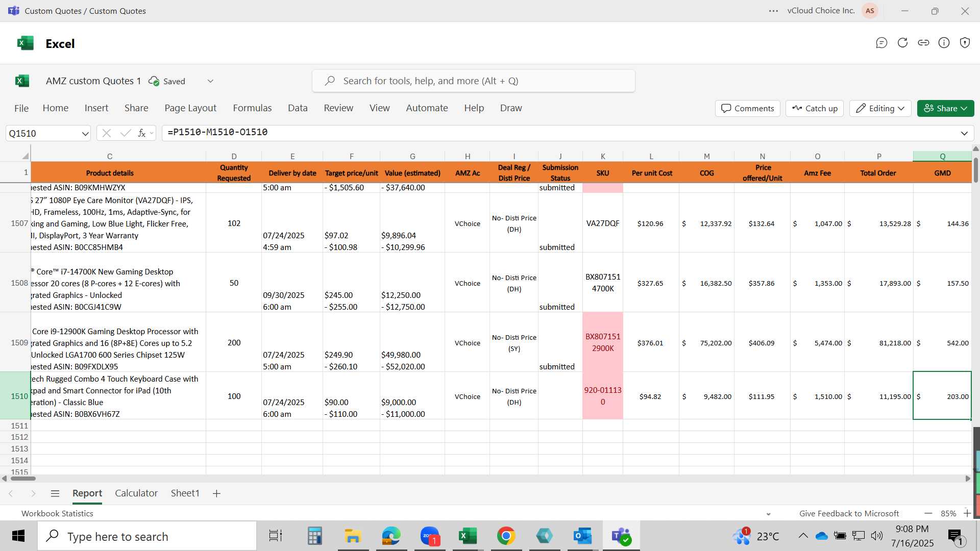
Task: Click the formula bar input
Action: pos(559,133)
